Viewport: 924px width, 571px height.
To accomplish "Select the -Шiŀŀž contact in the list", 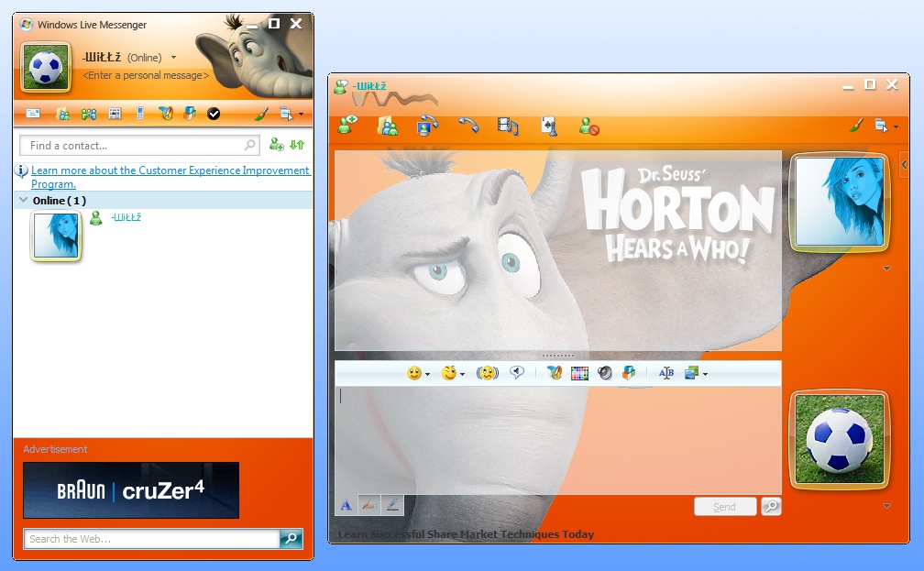I will 126,217.
